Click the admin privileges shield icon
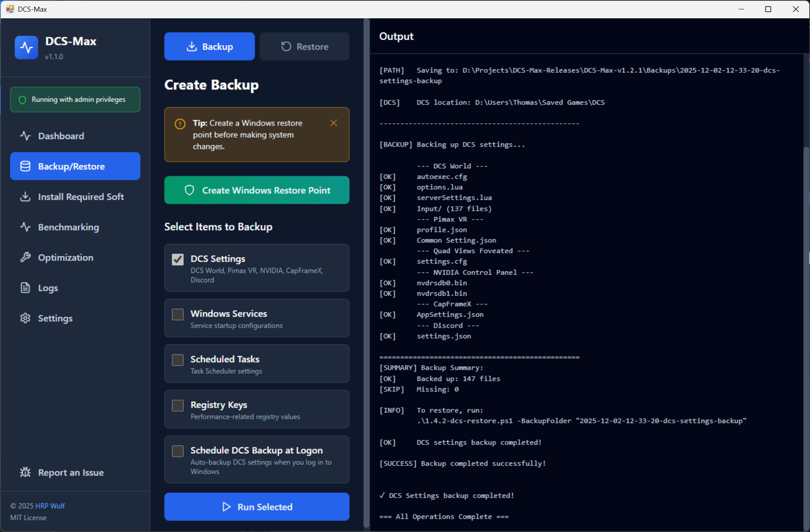The image size is (810, 532). tap(23, 100)
